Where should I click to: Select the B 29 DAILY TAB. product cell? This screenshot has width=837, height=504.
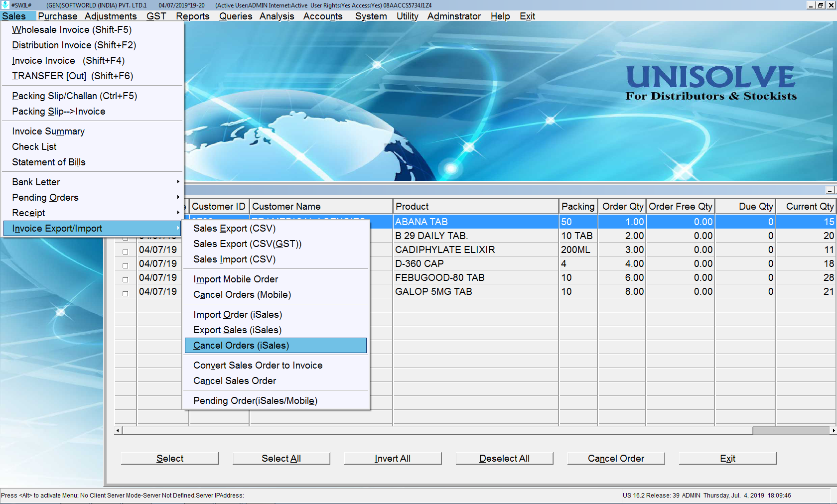pyautogui.click(x=476, y=236)
